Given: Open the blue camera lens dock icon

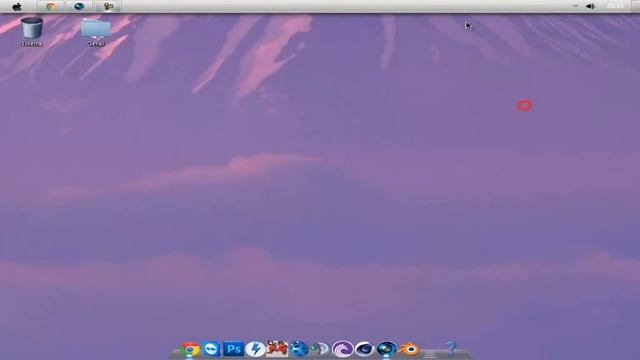Looking at the screenshot, I should click(x=387, y=349).
